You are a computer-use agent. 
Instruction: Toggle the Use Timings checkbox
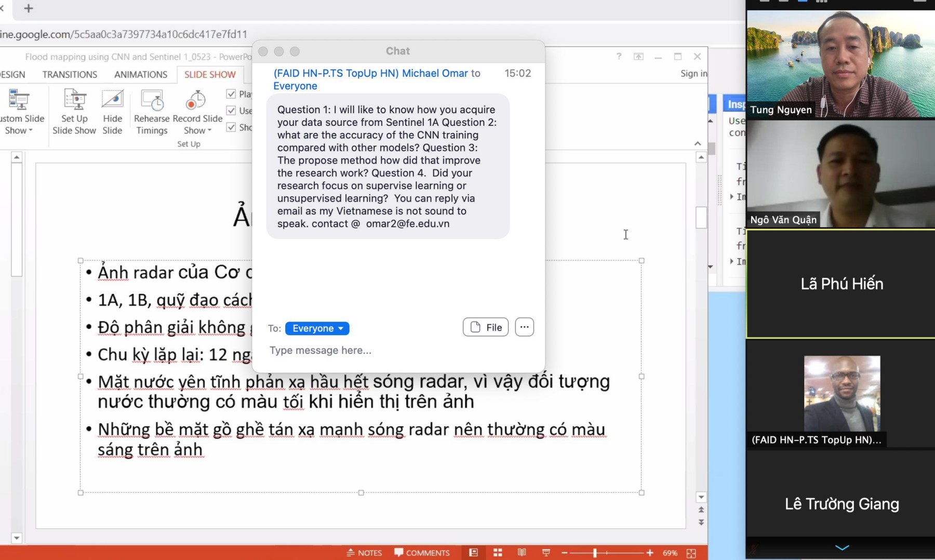231,111
